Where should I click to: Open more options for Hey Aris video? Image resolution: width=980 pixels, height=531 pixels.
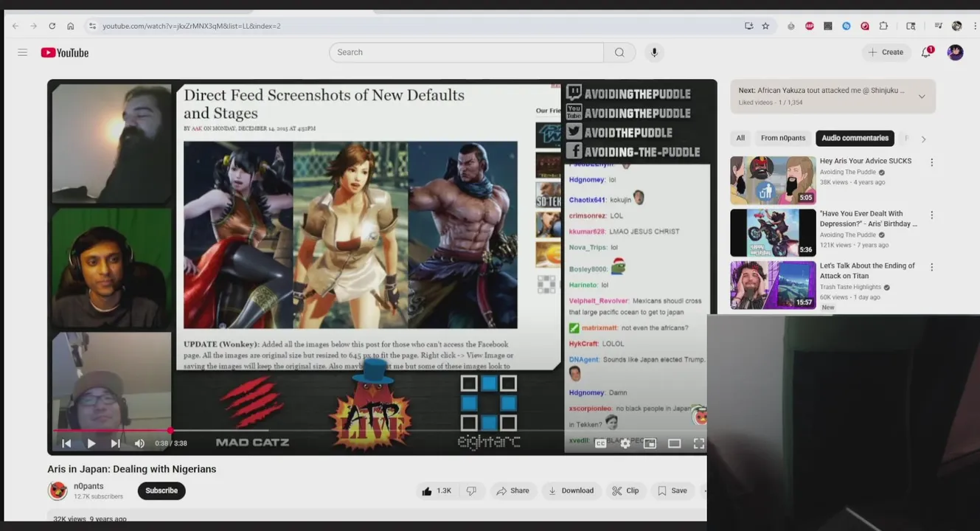click(x=931, y=162)
